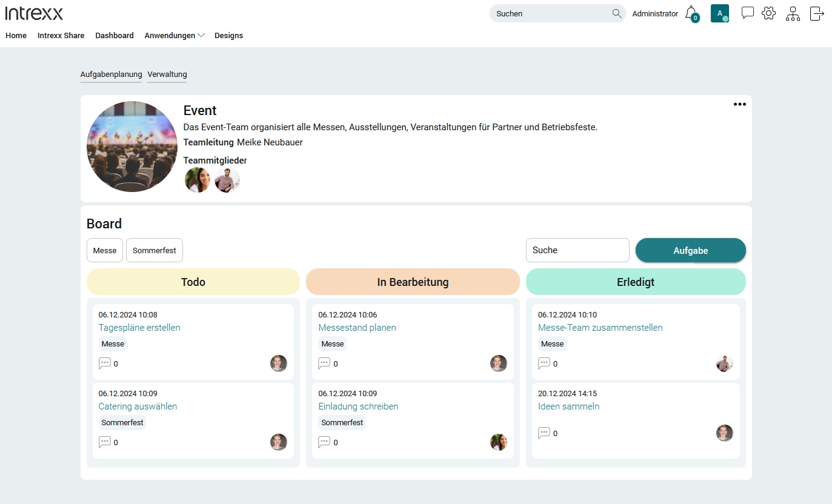Click the assignee avatar on Ideen sammeln
The image size is (832, 504).
pyautogui.click(x=725, y=433)
